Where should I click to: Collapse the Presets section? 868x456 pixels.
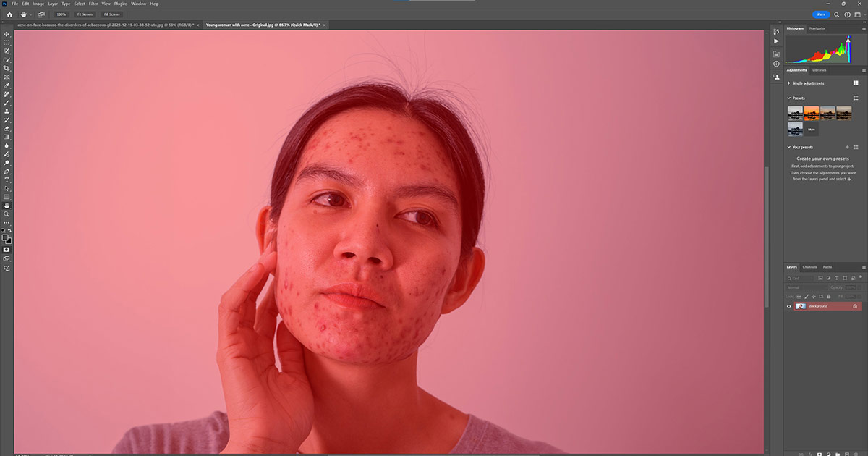tap(788, 98)
